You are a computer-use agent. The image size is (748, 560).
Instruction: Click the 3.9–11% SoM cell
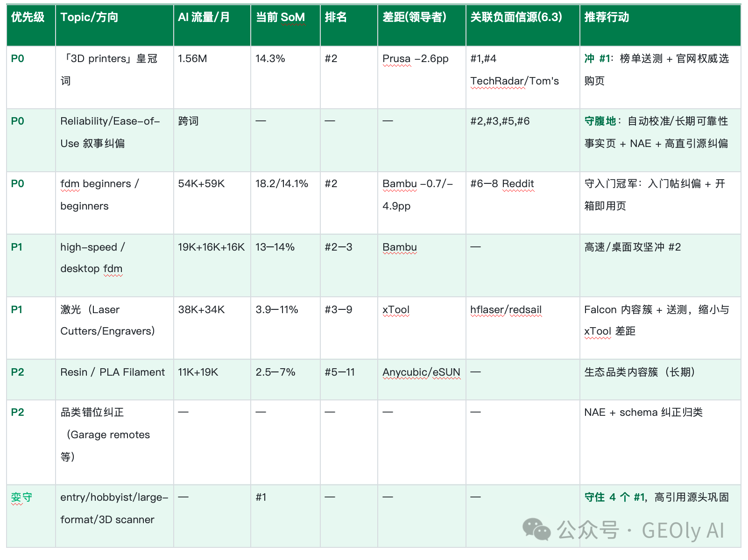tap(285, 328)
